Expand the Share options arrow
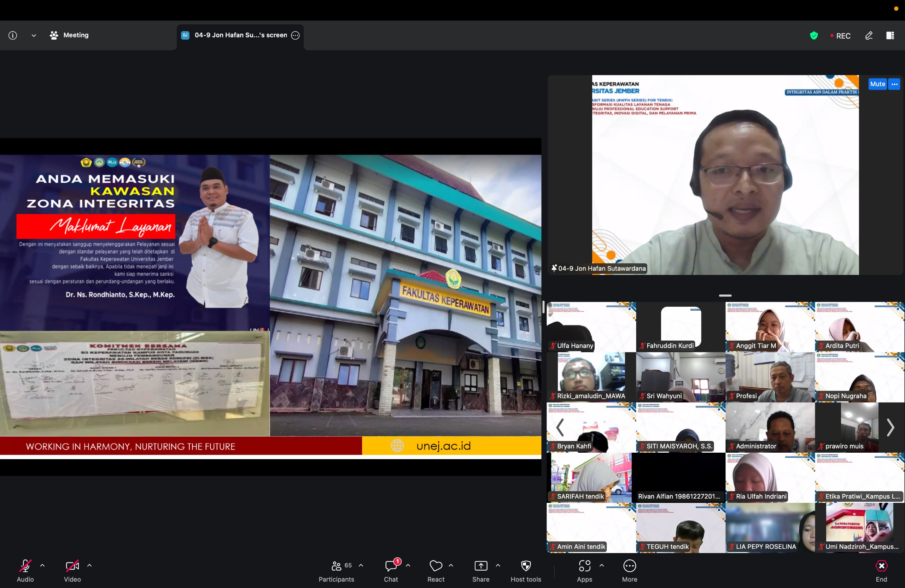This screenshot has height=588, width=905. 498,565
